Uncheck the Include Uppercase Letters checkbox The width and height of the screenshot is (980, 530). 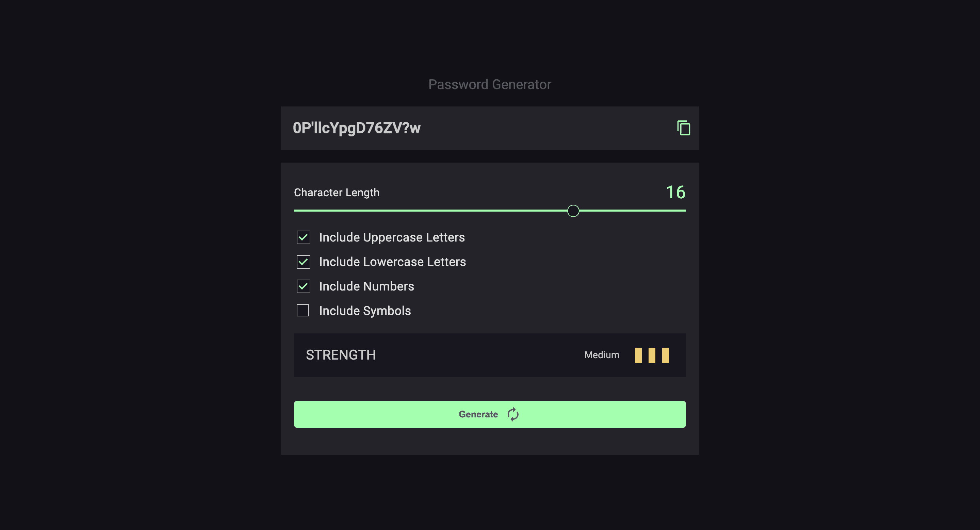303,237
